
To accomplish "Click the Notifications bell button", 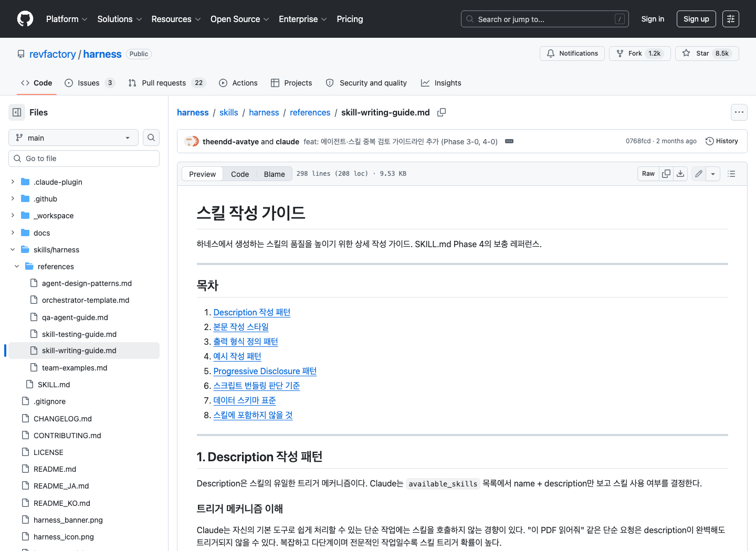I will [572, 54].
